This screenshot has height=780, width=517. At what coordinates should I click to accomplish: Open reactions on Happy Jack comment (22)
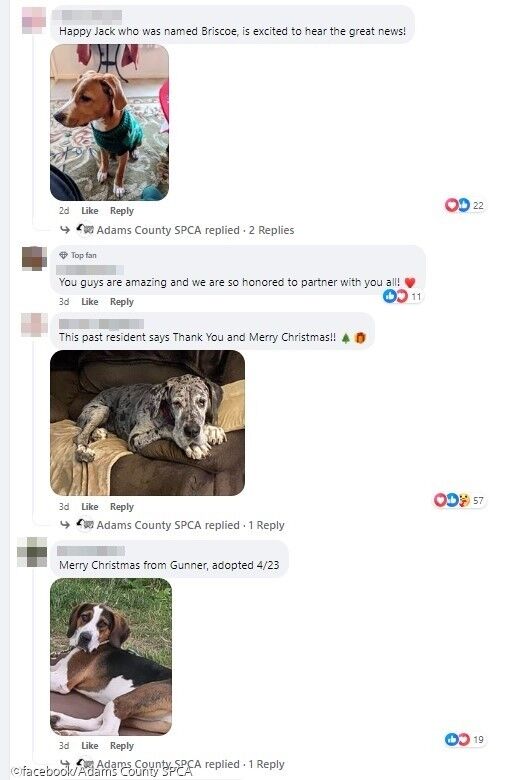click(464, 205)
